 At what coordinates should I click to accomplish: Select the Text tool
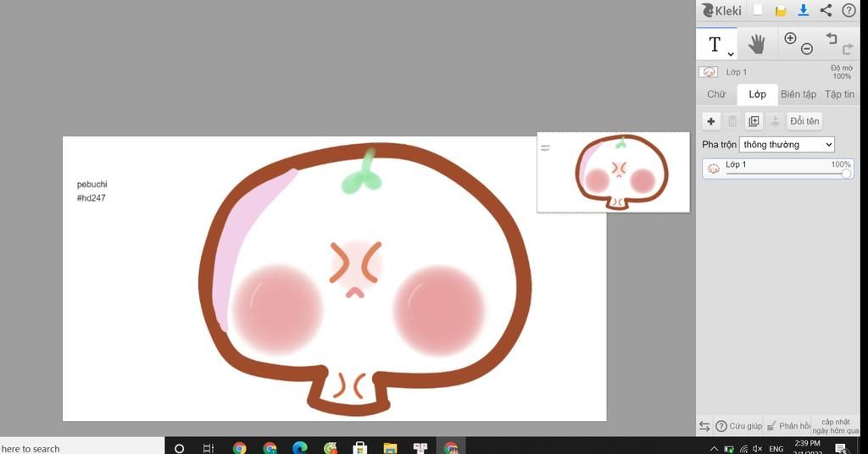pos(715,44)
